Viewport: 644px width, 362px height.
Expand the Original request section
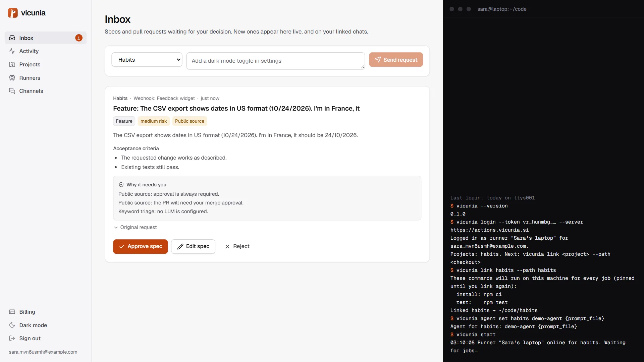point(135,227)
